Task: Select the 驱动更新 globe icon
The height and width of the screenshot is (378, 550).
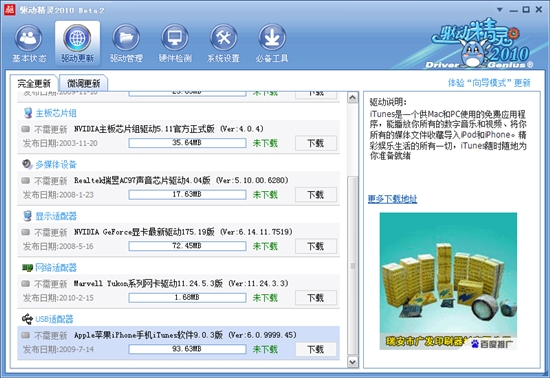Action: (x=77, y=37)
